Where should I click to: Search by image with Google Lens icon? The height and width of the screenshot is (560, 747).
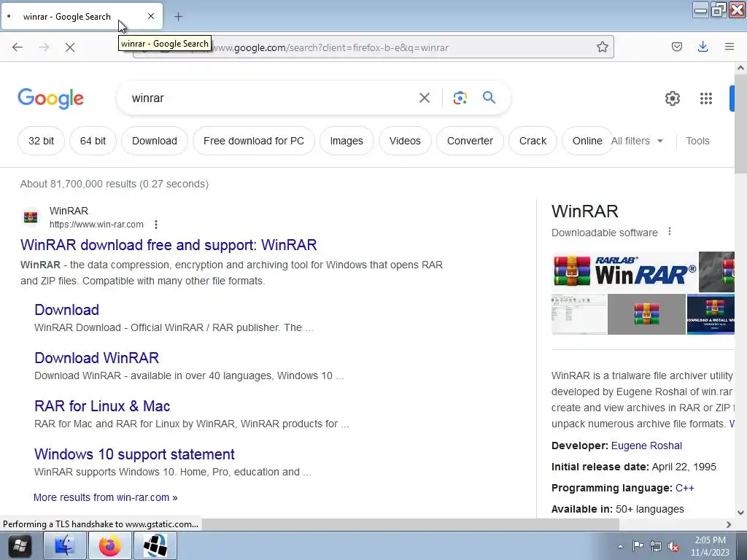coord(460,98)
